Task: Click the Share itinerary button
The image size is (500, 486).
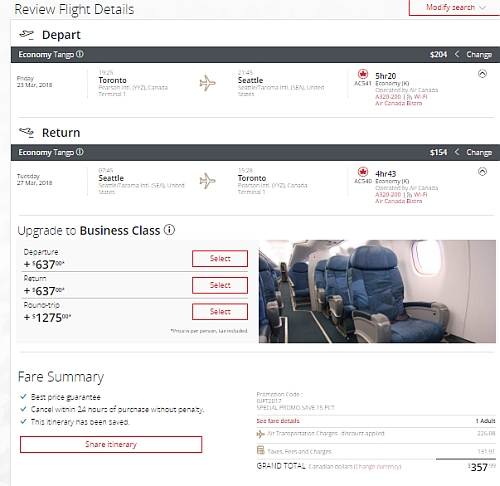Action: pyautogui.click(x=111, y=444)
